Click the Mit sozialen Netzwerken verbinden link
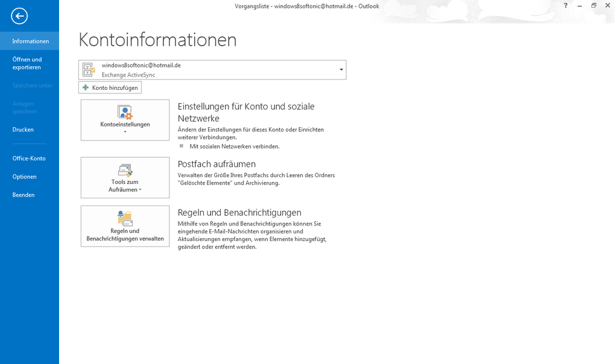Screen dimensions: 615x364 [235, 146]
